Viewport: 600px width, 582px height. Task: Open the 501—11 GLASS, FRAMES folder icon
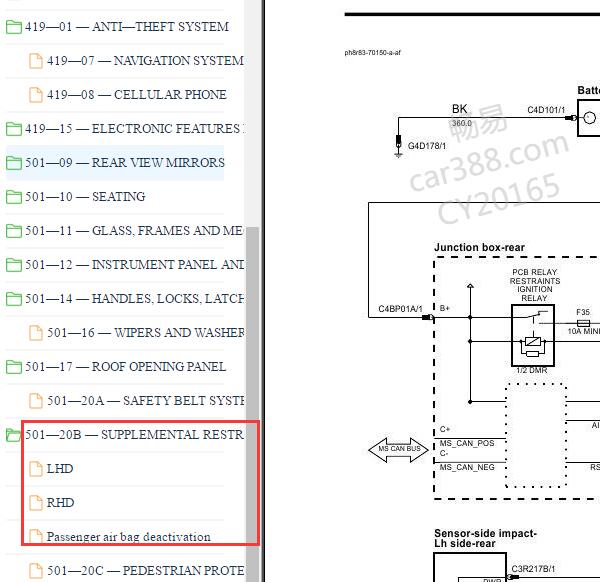tap(14, 231)
